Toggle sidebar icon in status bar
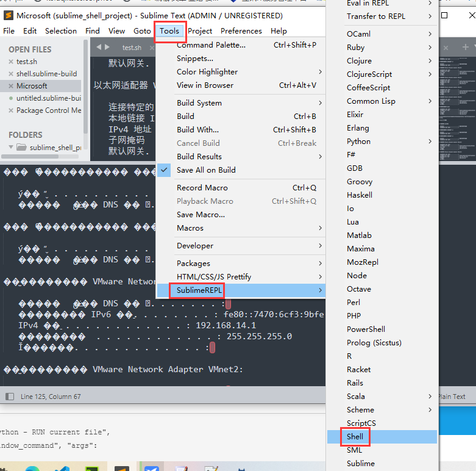Image resolution: width=476 pixels, height=471 pixels. [10, 397]
